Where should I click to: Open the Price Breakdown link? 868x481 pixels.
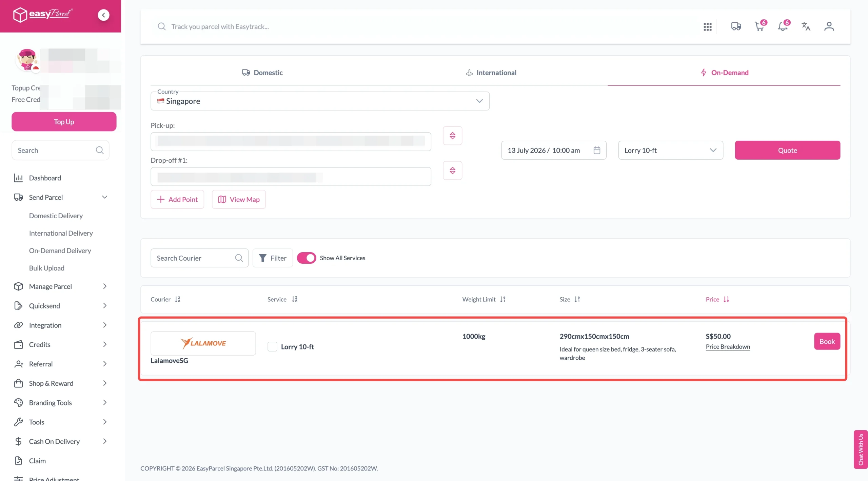[728, 347]
